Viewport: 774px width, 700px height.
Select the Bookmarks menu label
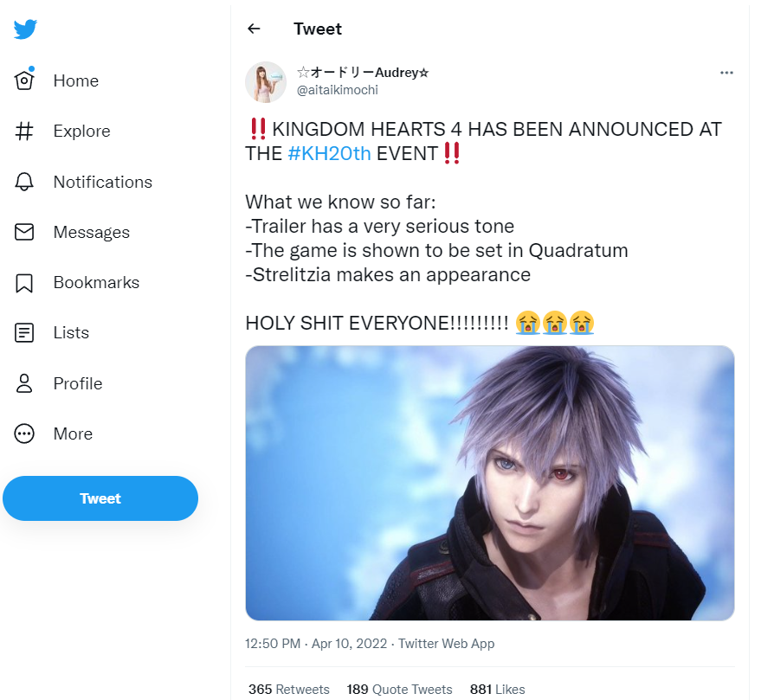coord(96,283)
